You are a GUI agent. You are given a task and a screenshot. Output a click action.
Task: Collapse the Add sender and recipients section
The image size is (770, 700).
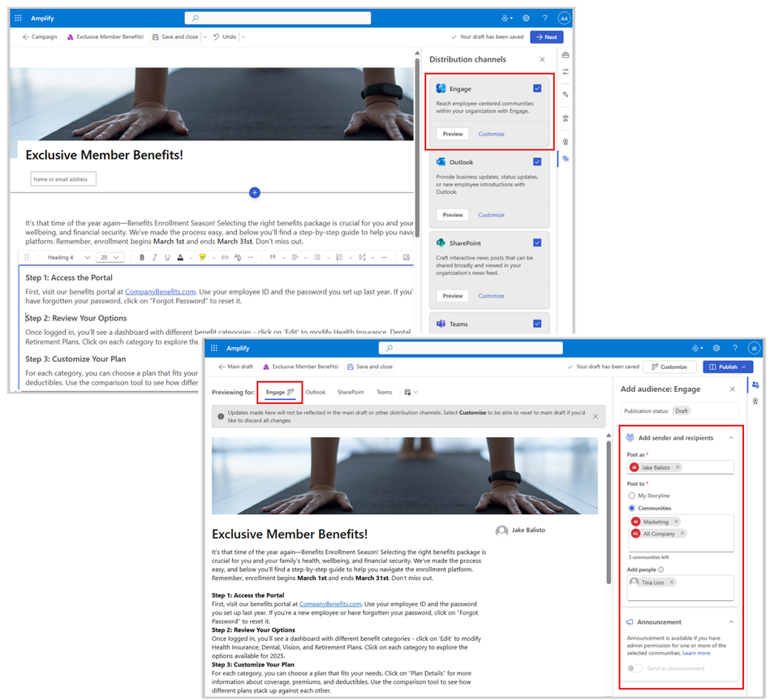[x=731, y=437]
